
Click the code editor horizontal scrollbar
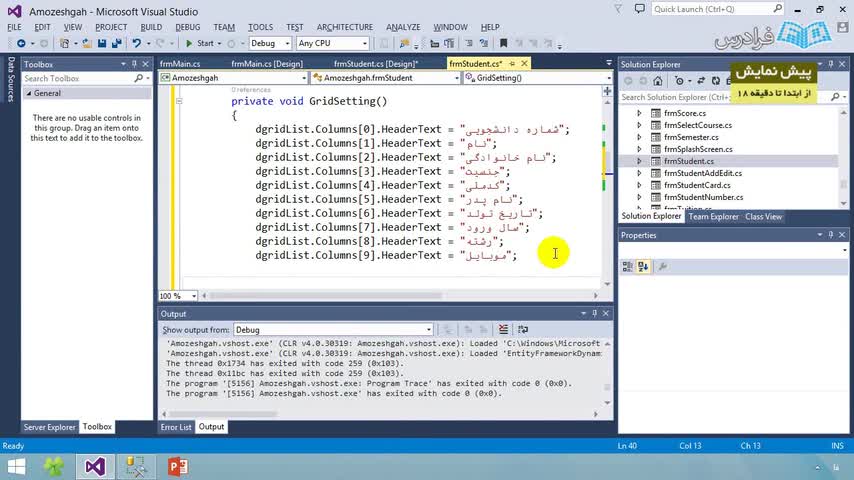[327, 296]
